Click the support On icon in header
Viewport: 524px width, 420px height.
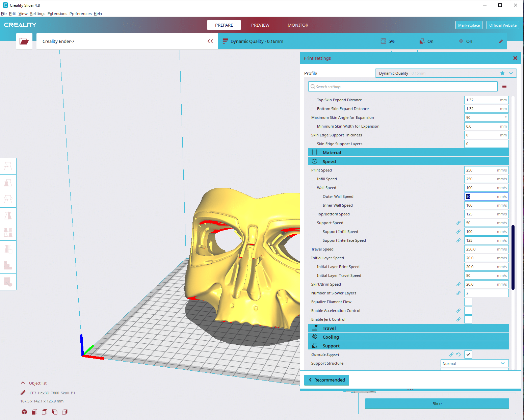pyautogui.click(x=422, y=41)
